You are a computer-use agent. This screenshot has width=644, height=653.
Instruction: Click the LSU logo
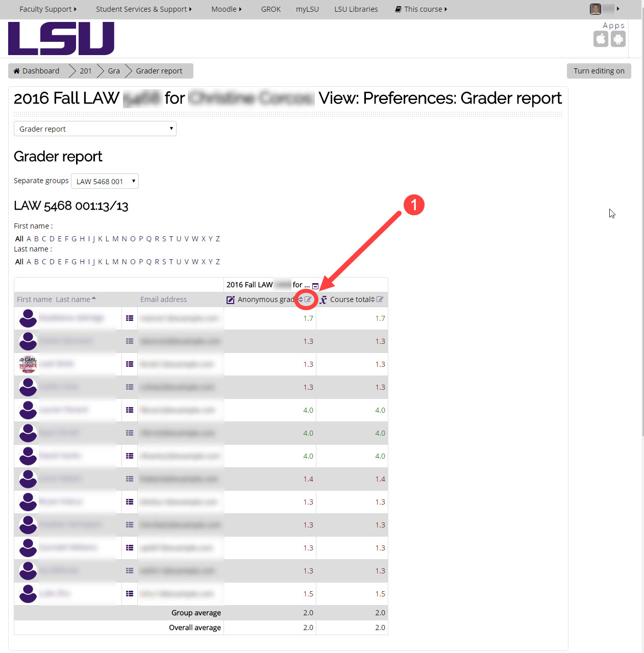click(61, 38)
